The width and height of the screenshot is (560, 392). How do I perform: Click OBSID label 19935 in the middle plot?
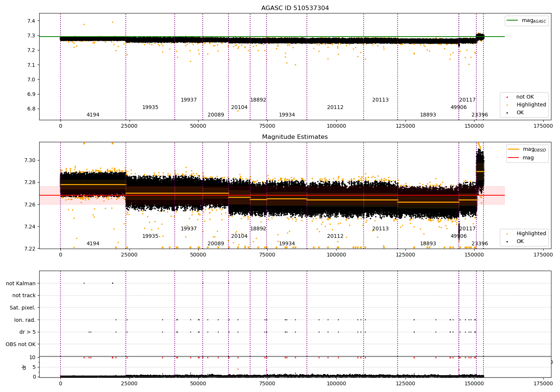tap(150, 236)
